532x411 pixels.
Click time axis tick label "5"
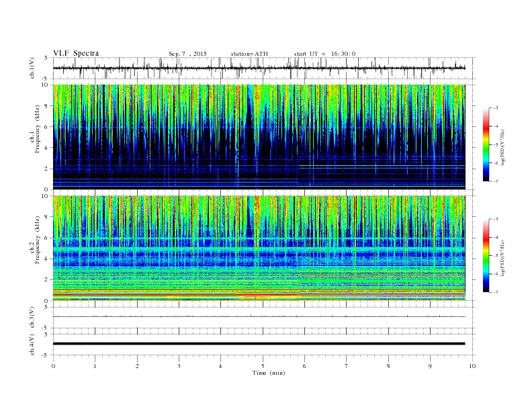point(263,366)
